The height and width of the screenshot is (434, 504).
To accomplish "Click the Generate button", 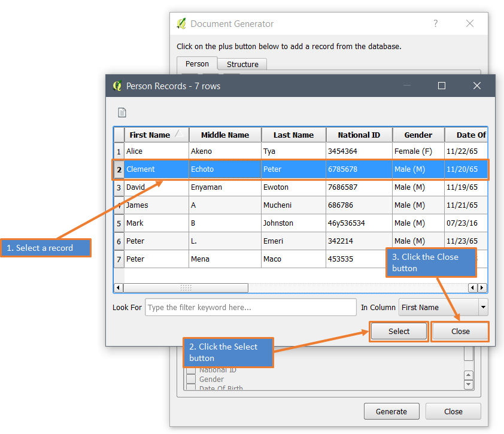I will tap(391, 411).
